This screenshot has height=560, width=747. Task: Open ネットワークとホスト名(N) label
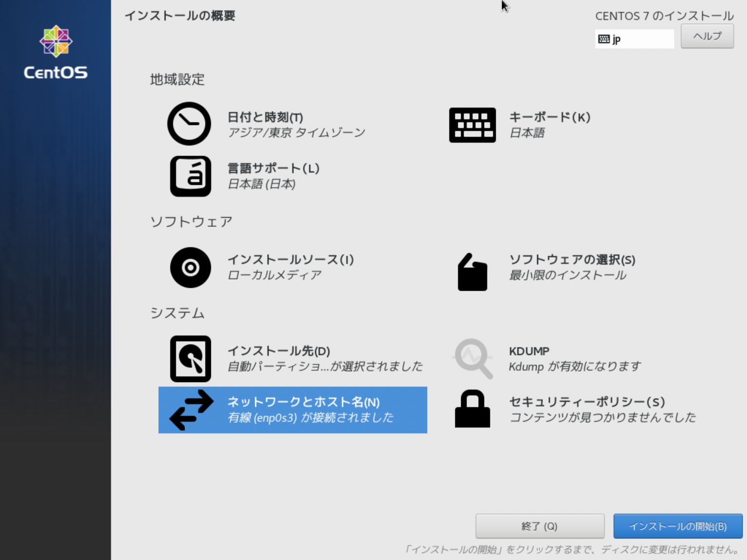(304, 402)
